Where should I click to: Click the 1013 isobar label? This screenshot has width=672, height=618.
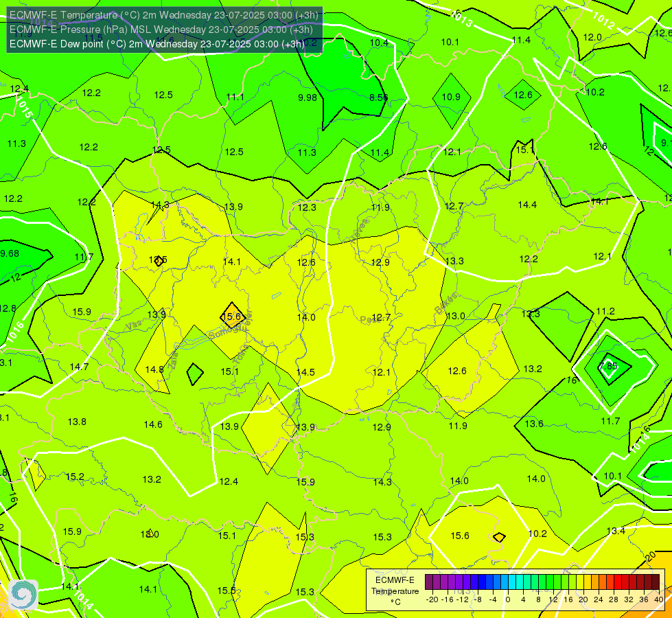[x=461, y=19]
